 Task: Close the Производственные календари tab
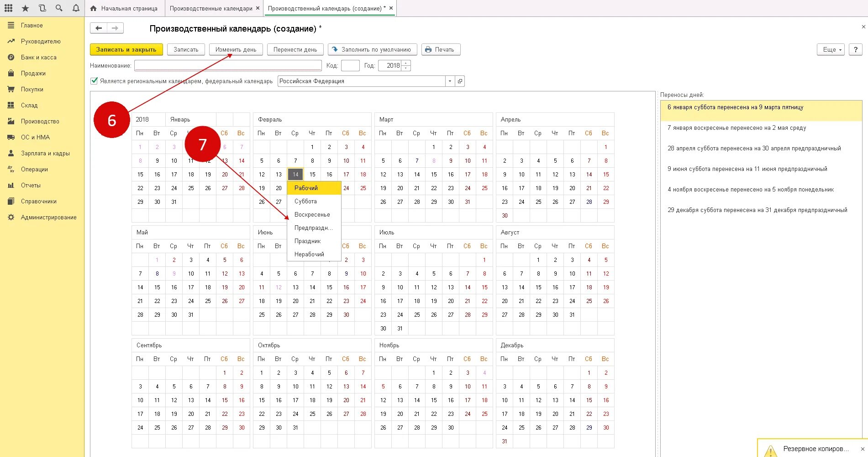(x=258, y=8)
